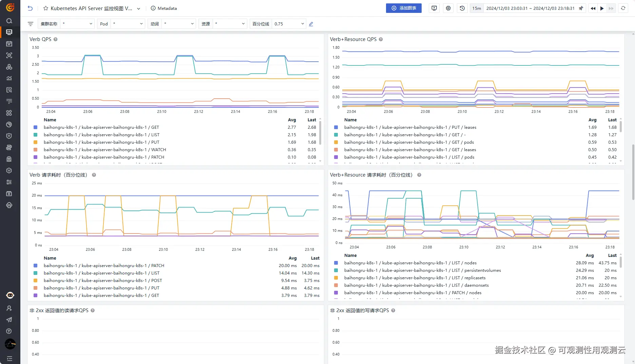
Task: Open the Metadata tab
Action: pos(163,8)
